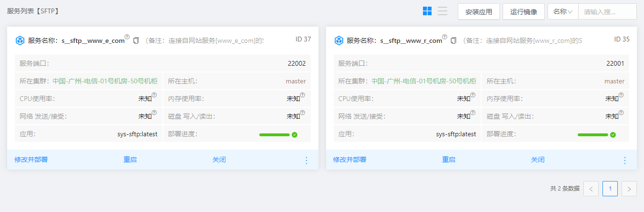Image resolution: width=644 pixels, height=212 pixels.
Task: Open more options menu for www_r_com card
Action: tap(625, 160)
